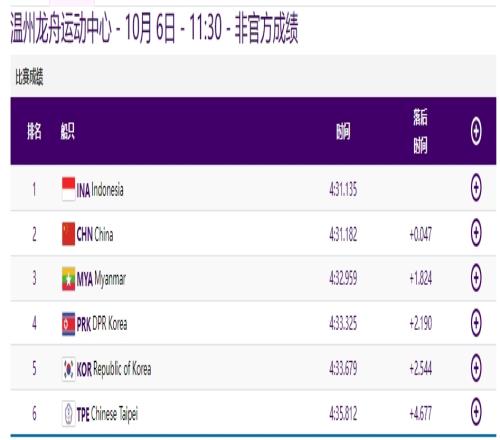The height and width of the screenshot is (440, 500).
Task: Open the CHN China team link
Action: [95, 234]
